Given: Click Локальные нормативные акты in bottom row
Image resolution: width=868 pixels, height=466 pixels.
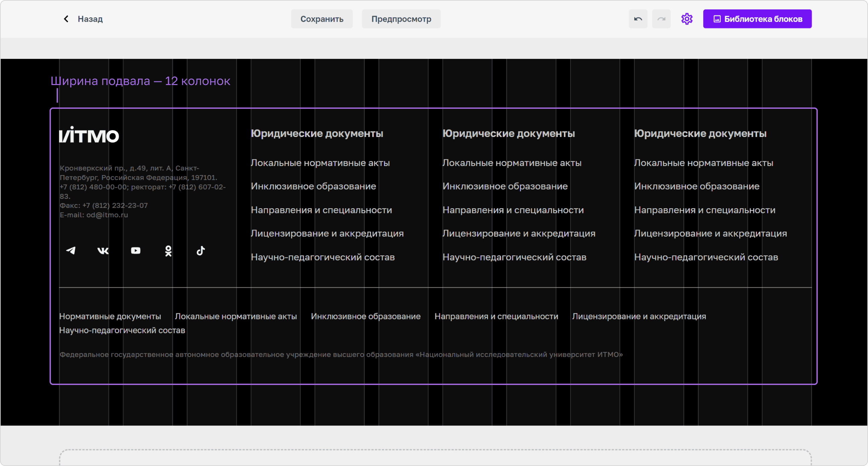Looking at the screenshot, I should coord(236,316).
